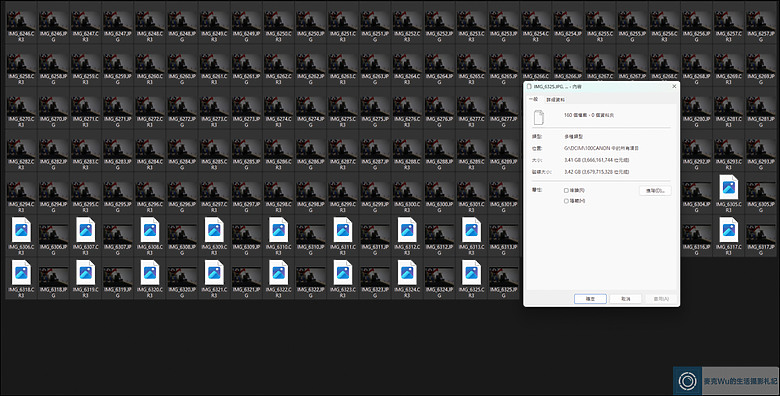
Task: Click the IMG_6318.CR3 raw file icon
Action: pyautogui.click(x=21, y=273)
